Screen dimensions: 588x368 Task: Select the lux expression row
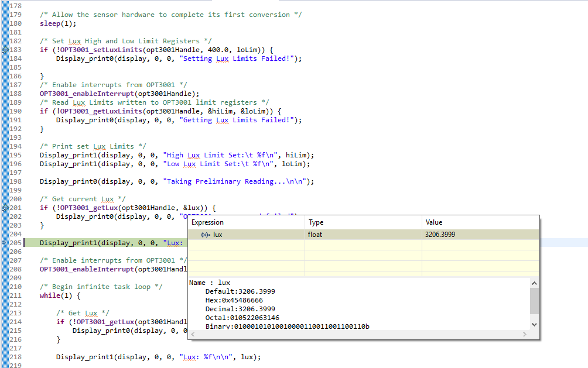point(363,235)
